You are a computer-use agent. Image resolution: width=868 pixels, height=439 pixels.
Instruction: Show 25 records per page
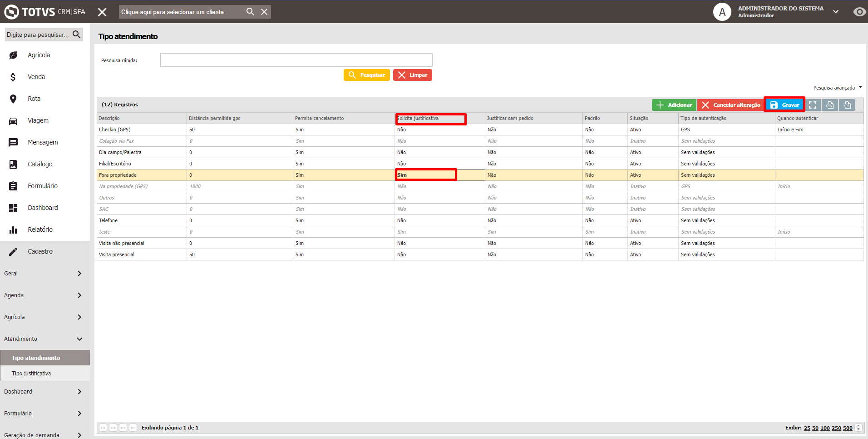807,428
